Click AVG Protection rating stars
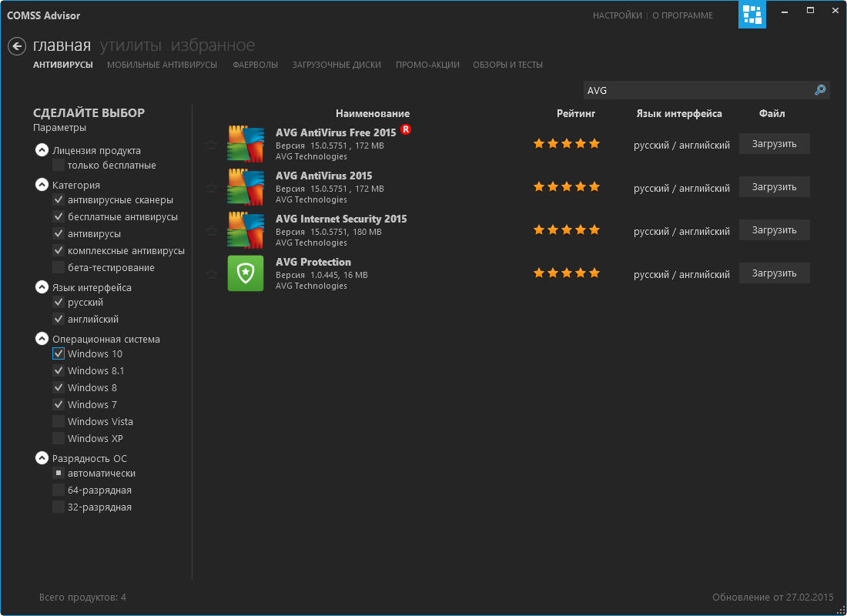This screenshot has width=847, height=616. (567, 273)
